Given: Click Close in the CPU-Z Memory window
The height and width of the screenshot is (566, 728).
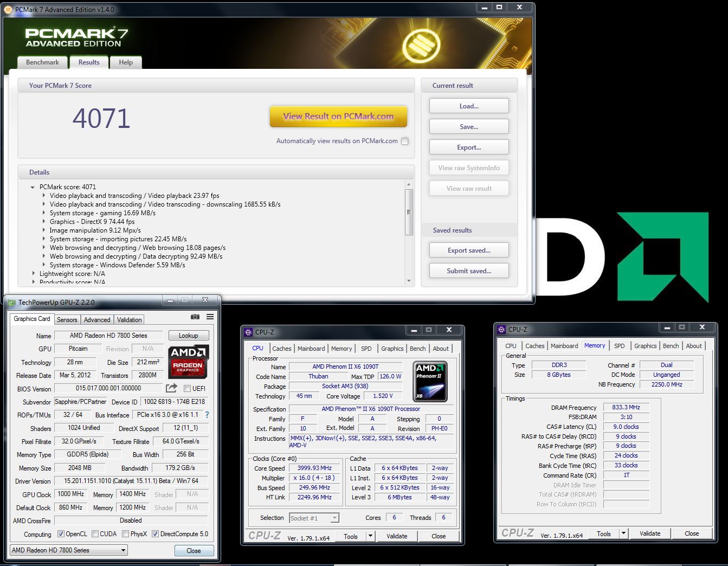Looking at the screenshot, I should click(692, 533).
